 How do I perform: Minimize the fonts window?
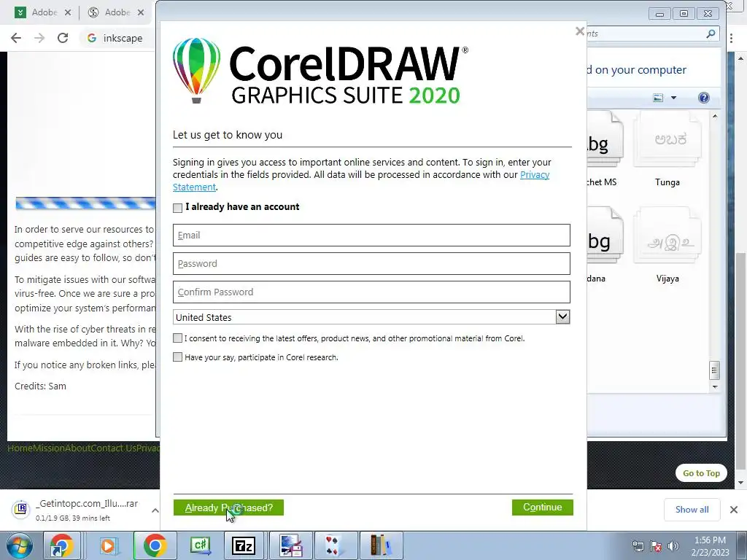pyautogui.click(x=659, y=14)
